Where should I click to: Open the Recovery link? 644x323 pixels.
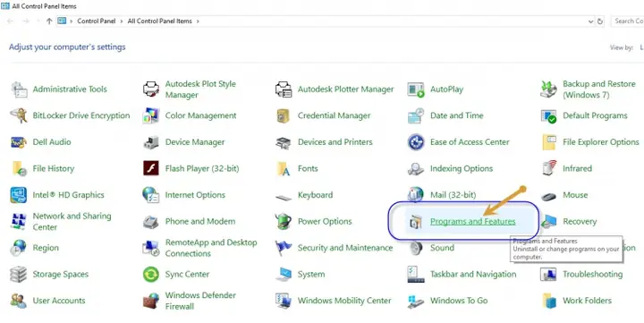click(x=580, y=222)
